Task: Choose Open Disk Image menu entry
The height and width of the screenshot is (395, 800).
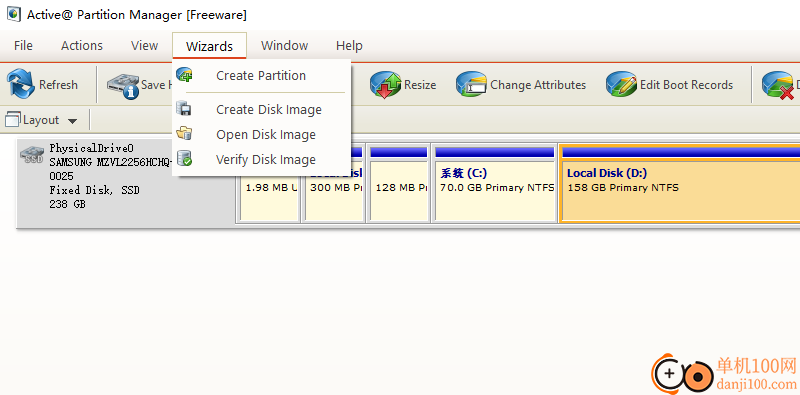Action: tap(261, 134)
